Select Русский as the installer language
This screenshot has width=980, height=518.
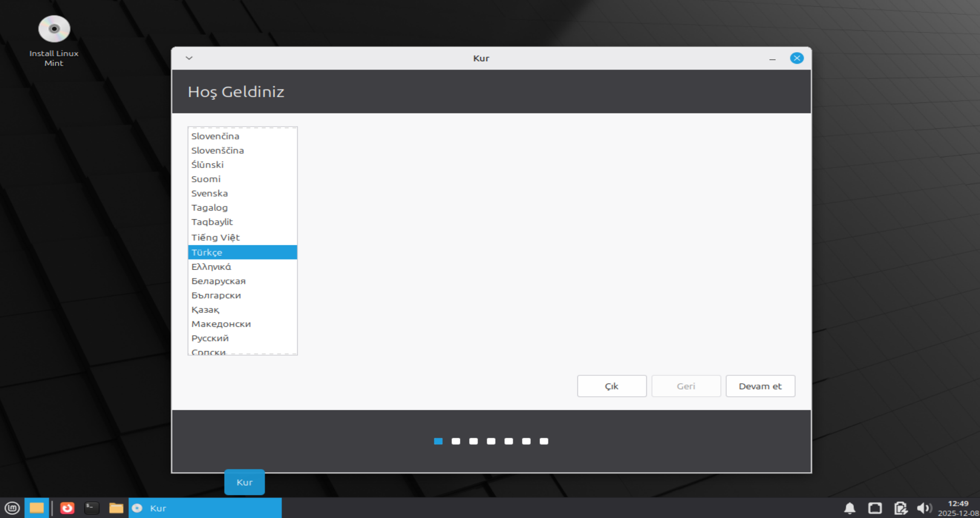point(210,339)
